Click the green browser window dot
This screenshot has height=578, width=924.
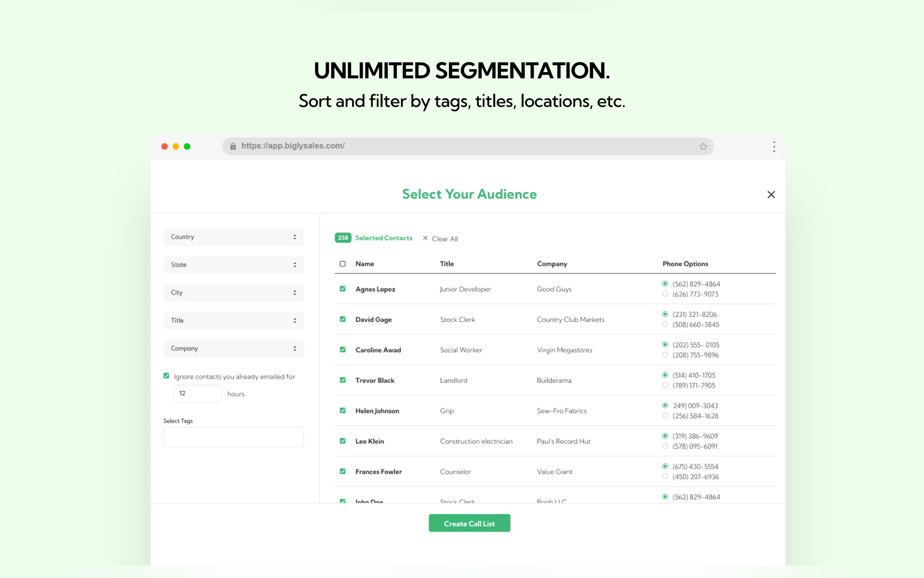click(187, 146)
